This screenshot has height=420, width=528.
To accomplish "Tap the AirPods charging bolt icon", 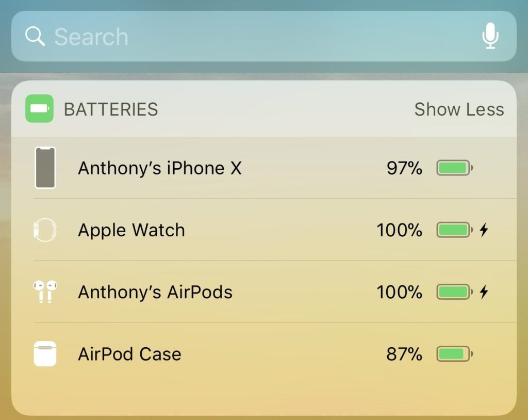I will pos(484,292).
